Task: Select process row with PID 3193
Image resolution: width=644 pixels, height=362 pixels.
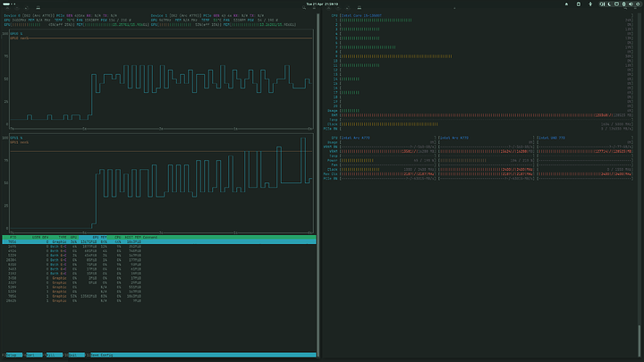Action: [159, 274]
